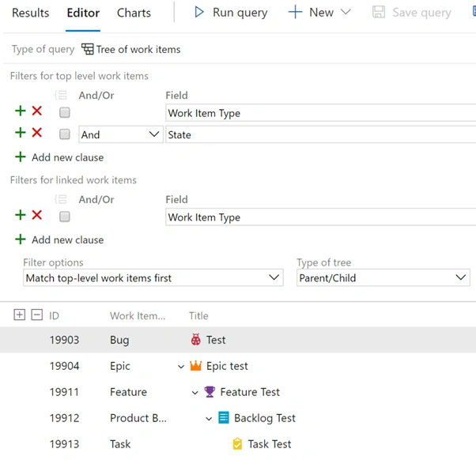Click the plus icon next to New
476x460 pixels.
click(x=295, y=13)
